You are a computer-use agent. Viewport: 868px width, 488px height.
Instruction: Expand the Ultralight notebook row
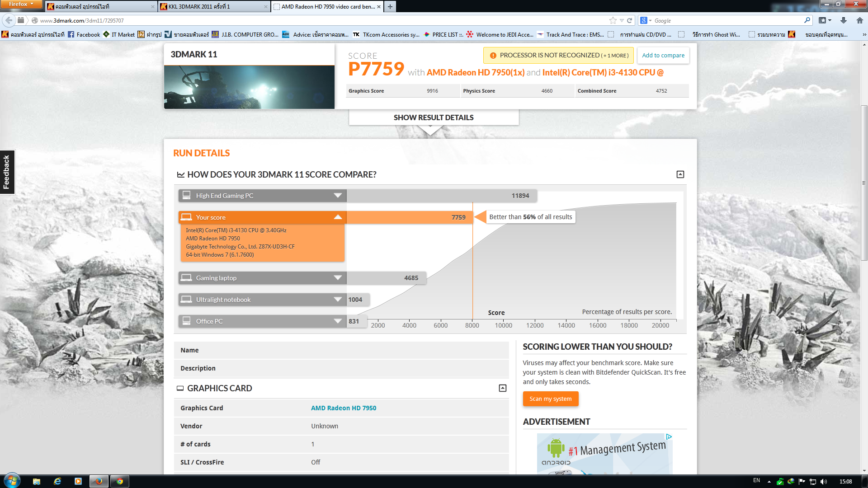point(338,300)
